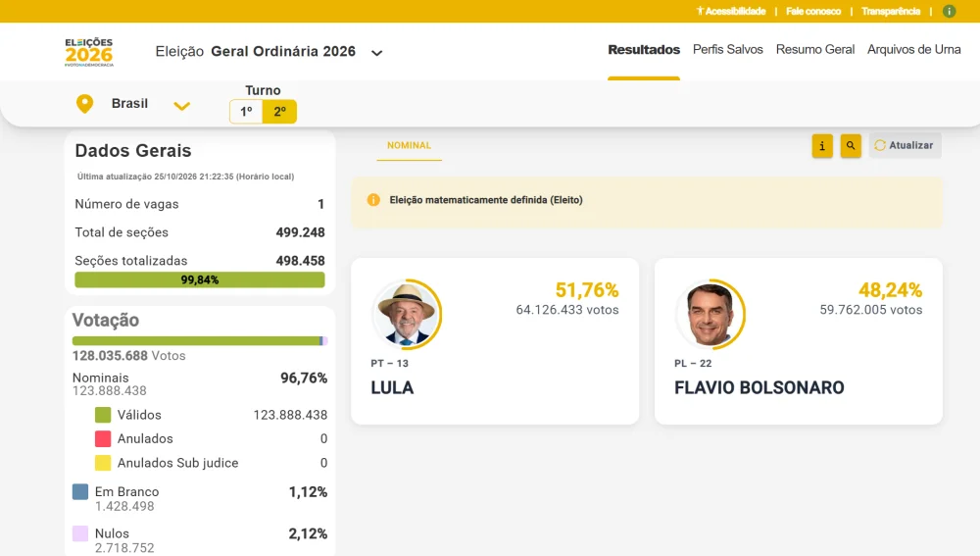Click the Votação vote distribution bar

pyautogui.click(x=199, y=341)
